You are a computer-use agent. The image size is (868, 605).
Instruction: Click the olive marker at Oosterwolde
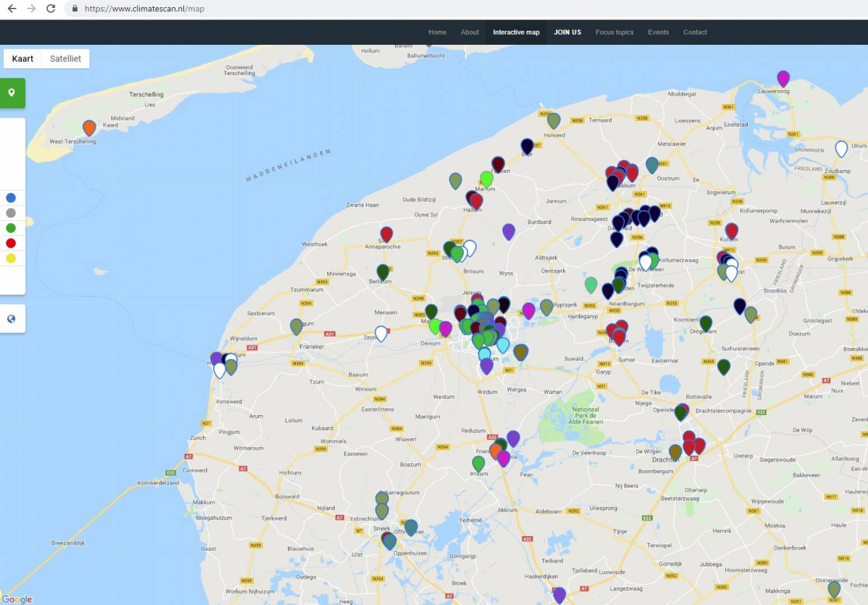pos(834,588)
